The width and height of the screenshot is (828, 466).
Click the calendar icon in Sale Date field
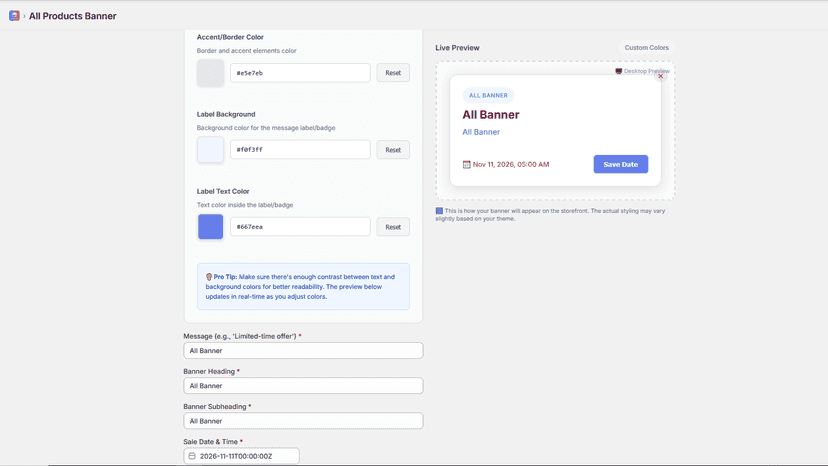coord(192,456)
